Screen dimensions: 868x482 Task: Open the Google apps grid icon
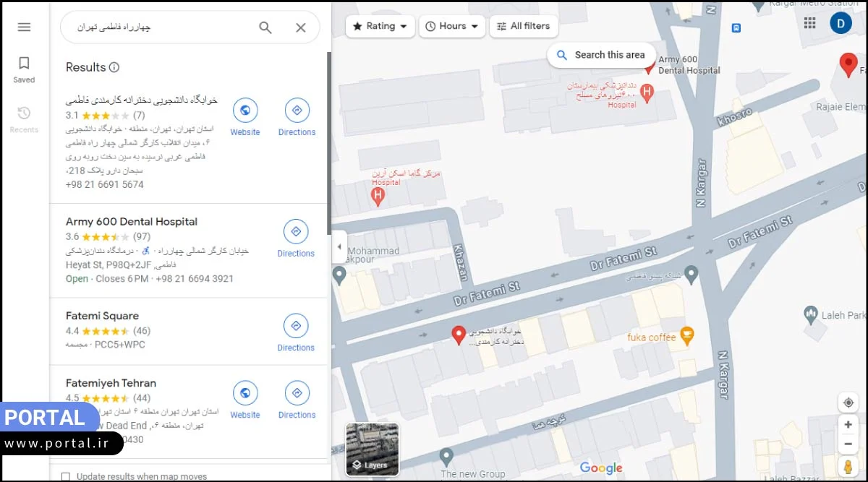[810, 23]
